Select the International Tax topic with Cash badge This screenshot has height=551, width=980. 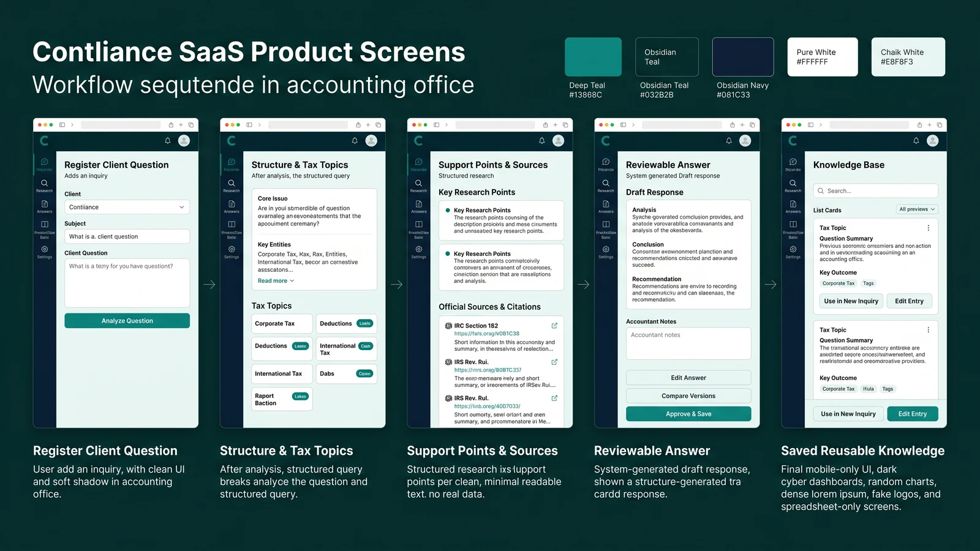click(346, 349)
